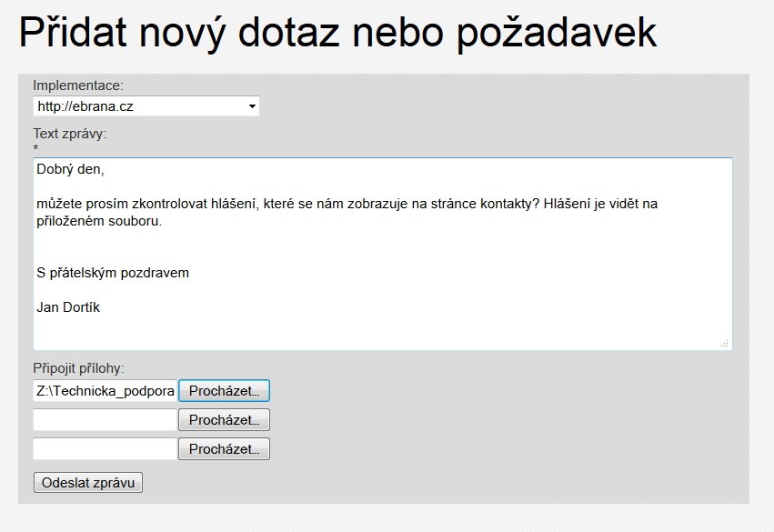774x532 pixels.
Task: Click the 'Text zprávy:' label
Action: pyautogui.click(x=70, y=134)
